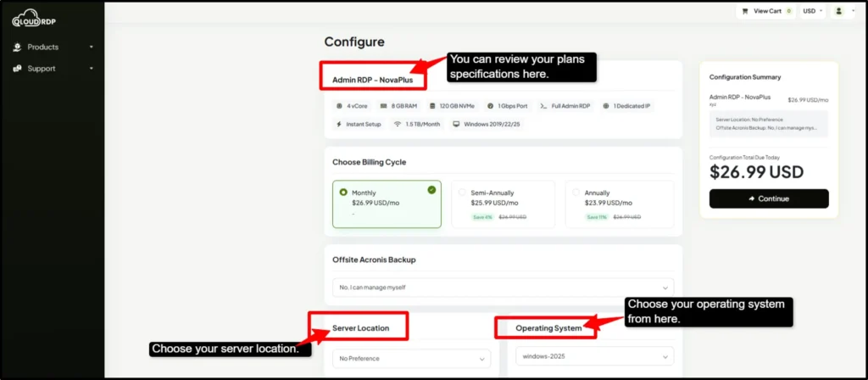The image size is (868, 380).
Task: Click the Continue button
Action: click(x=769, y=198)
